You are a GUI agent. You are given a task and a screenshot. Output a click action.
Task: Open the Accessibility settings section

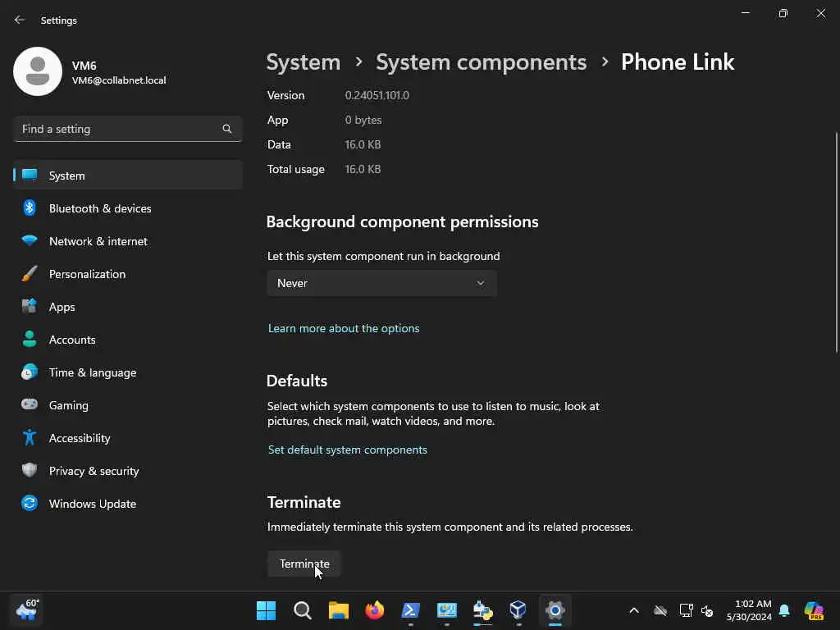tap(127, 438)
